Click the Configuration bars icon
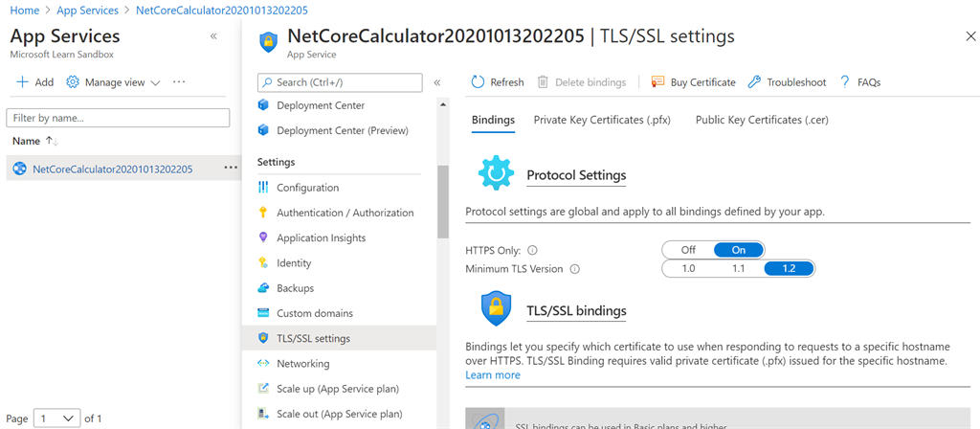The width and height of the screenshot is (980, 429). point(263,188)
